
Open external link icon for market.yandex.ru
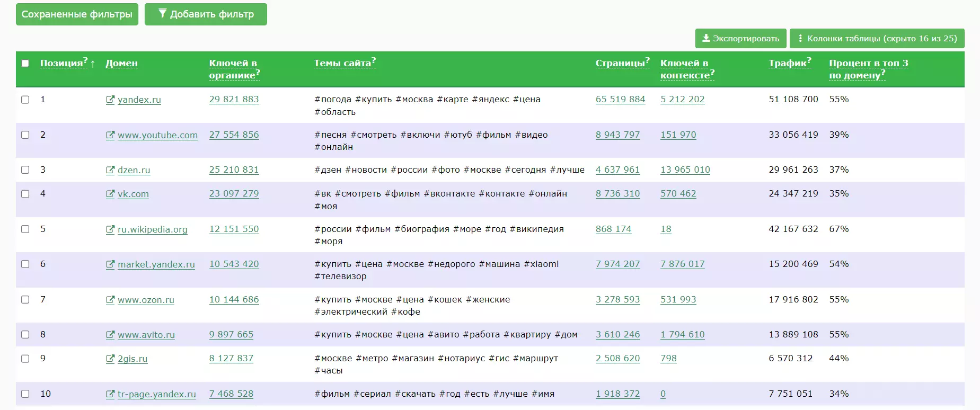[110, 264]
